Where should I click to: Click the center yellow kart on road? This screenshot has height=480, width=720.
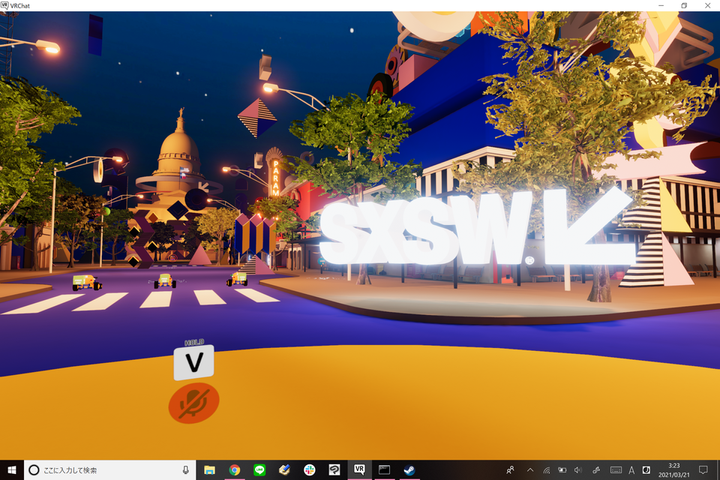[165, 280]
